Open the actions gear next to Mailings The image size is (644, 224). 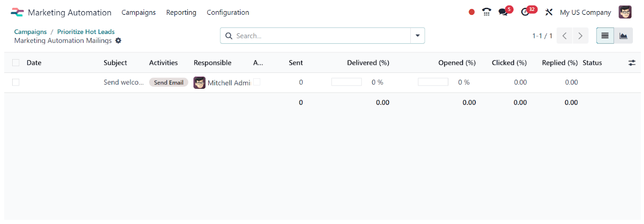[x=118, y=41]
